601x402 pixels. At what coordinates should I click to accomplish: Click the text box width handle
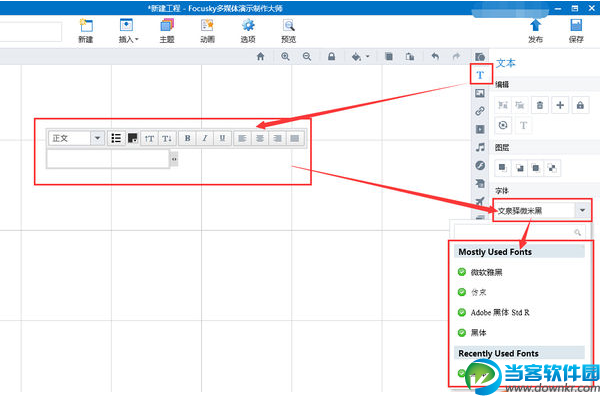(x=174, y=159)
